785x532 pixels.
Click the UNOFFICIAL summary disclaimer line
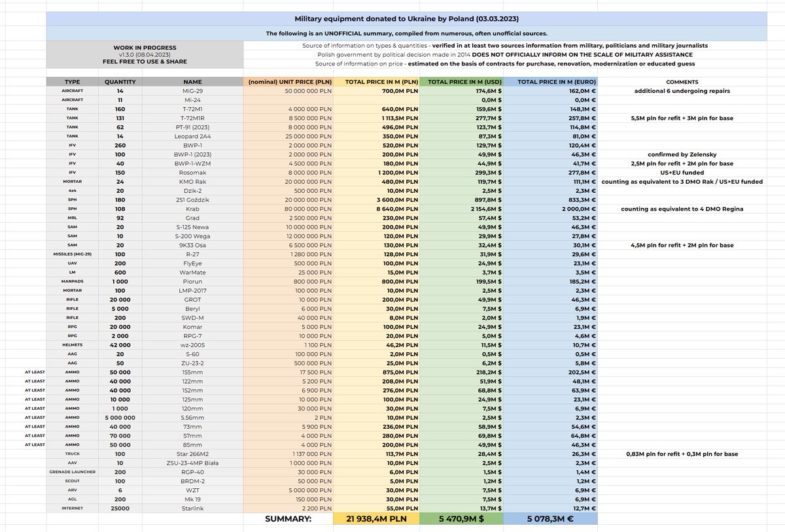pos(406,33)
